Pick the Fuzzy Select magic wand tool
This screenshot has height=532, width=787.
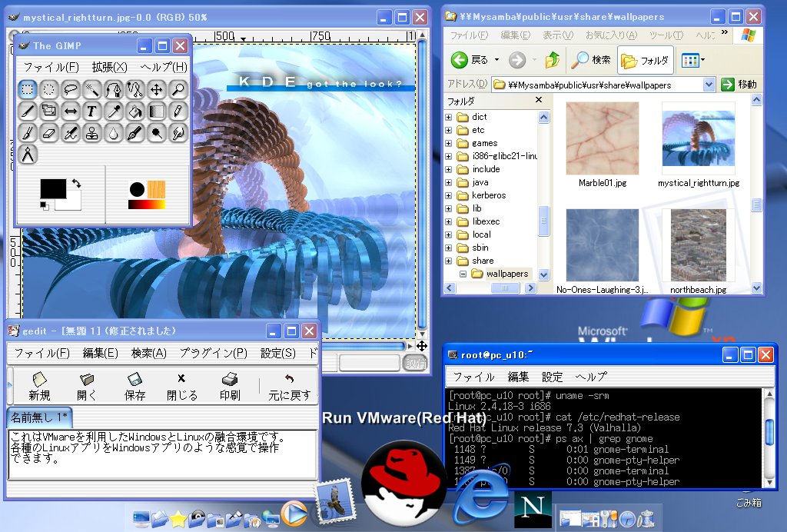(92, 90)
